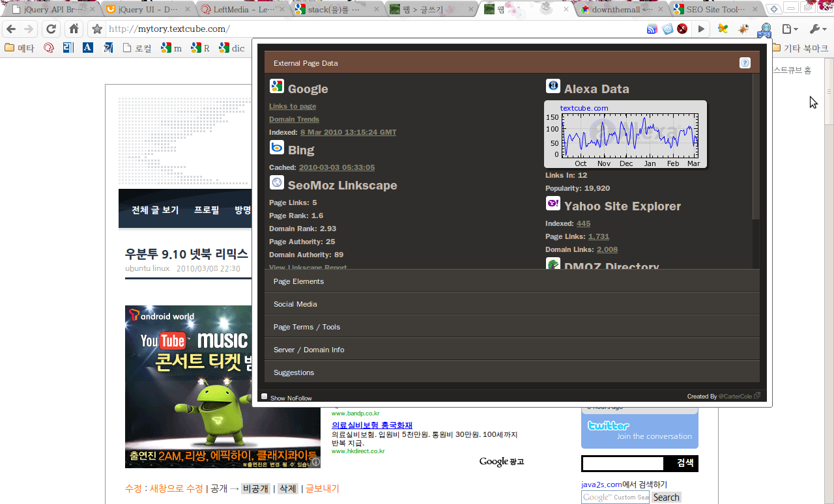Click the blog search input field

pos(624,463)
